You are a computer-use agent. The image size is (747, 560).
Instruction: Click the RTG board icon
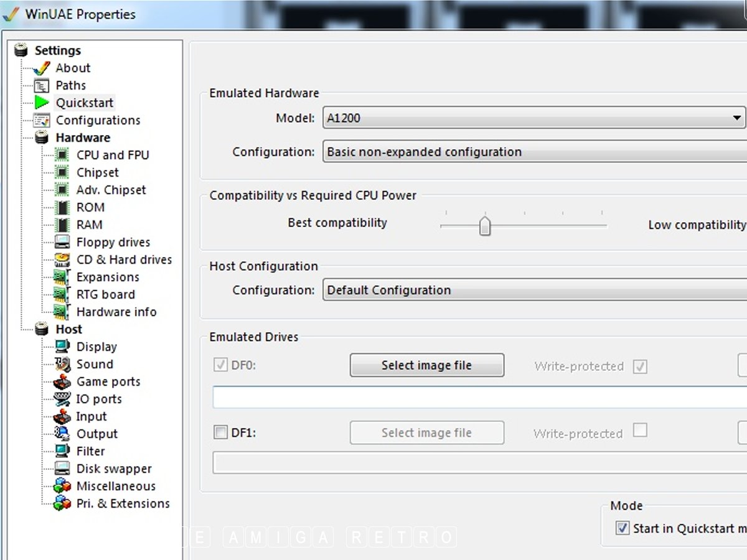coord(62,294)
